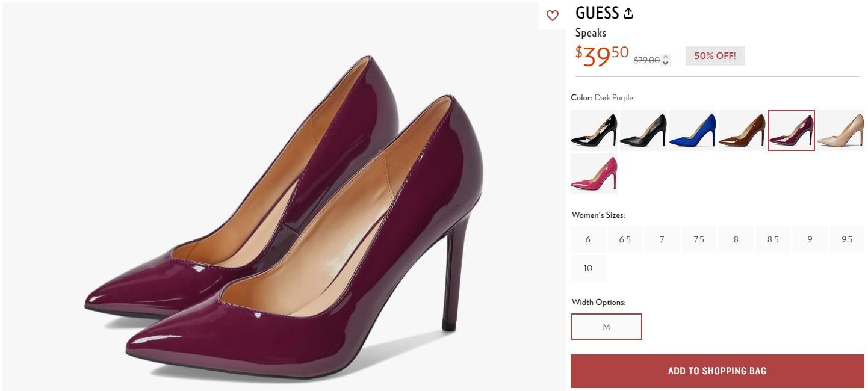Click the Speaks product name
Viewport: 868px width, 391px height.
coord(591,32)
